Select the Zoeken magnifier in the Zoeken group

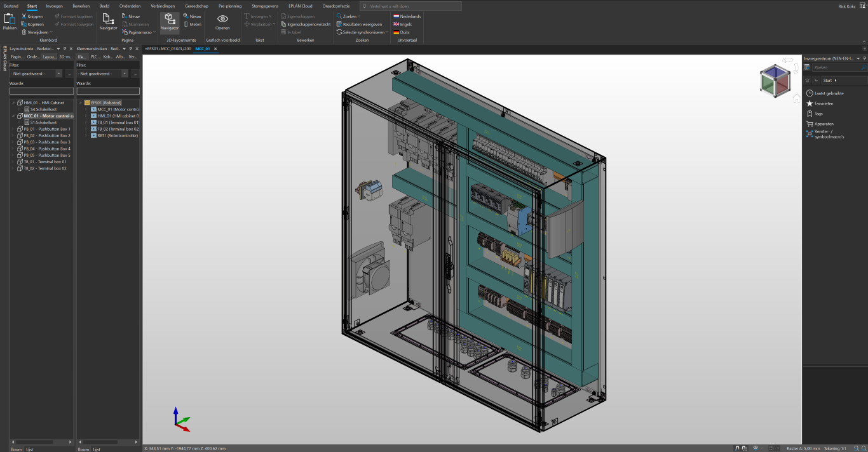(339, 15)
